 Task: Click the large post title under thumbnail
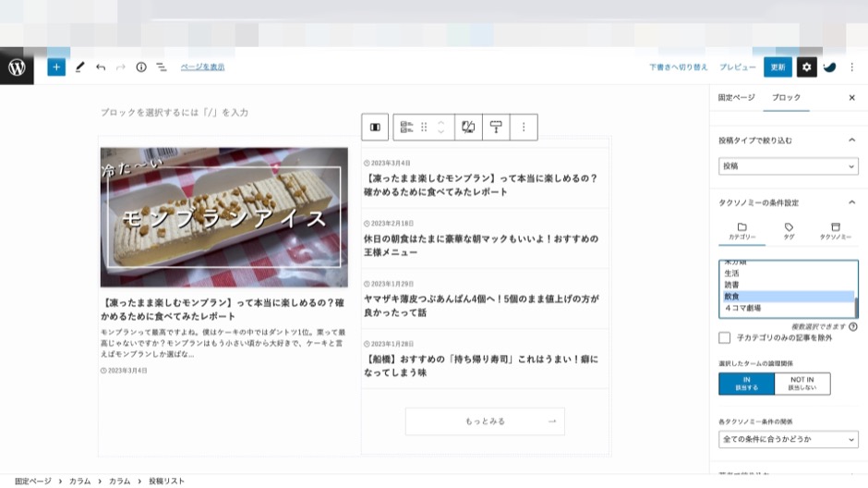point(223,310)
